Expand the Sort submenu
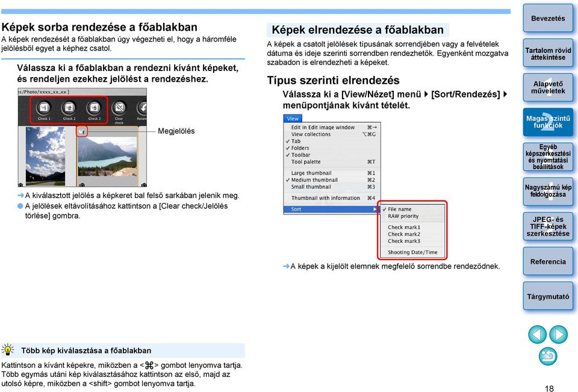The width and height of the screenshot is (578, 392). tap(332, 209)
